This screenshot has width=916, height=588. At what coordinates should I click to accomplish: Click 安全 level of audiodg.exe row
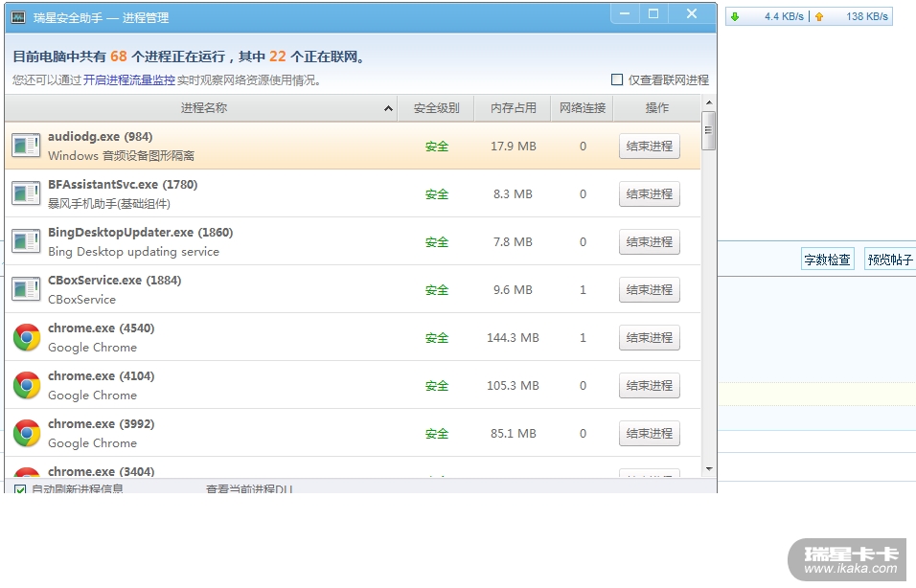(436, 147)
